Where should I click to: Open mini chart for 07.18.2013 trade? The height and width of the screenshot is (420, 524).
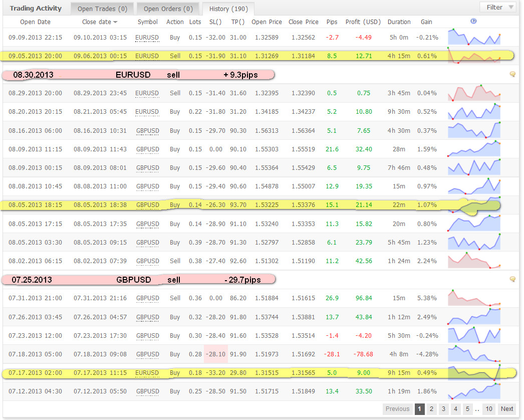tap(474, 354)
